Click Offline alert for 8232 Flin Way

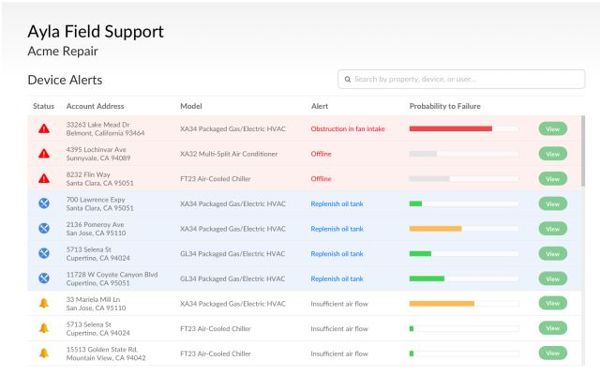coord(321,179)
